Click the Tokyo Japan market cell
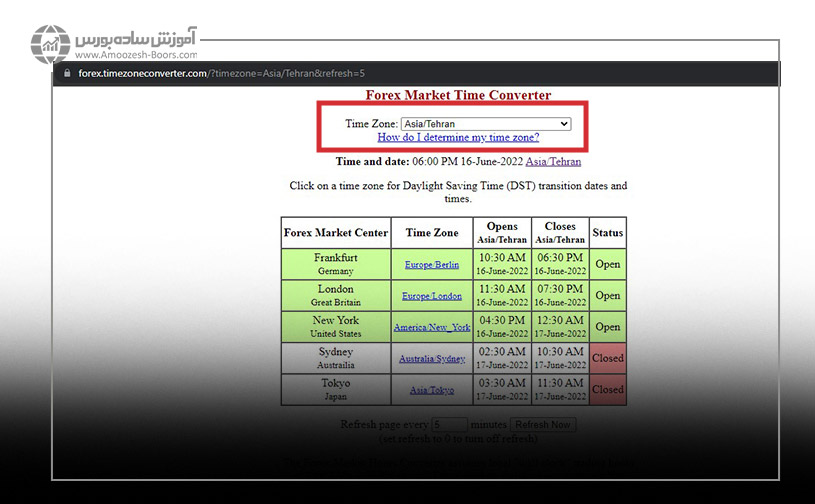This screenshot has height=504, width=815. pos(335,388)
